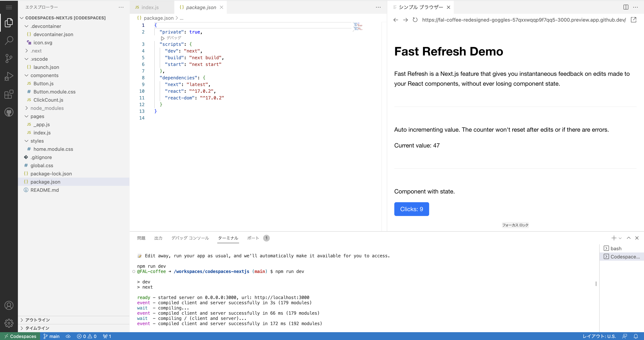The height and width of the screenshot is (340, 644).
Task: Open preview in external browser
Action: pos(634,20)
